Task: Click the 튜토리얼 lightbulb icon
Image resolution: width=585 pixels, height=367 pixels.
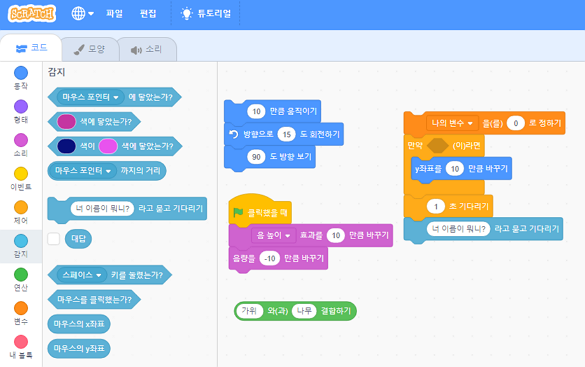Action: pyautogui.click(x=186, y=14)
